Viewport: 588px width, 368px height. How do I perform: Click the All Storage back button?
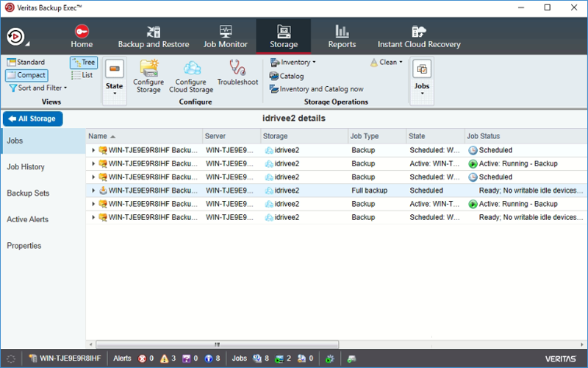click(32, 118)
